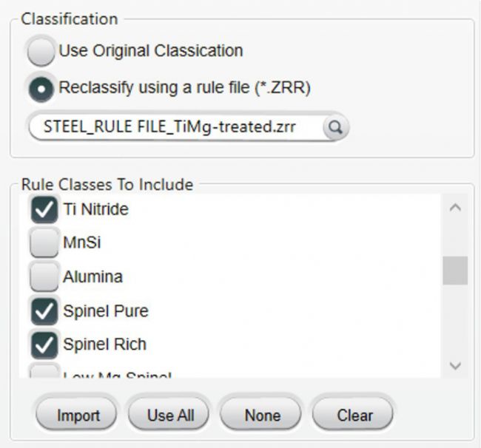Check the Alumina rule class
The image size is (481, 448).
pos(44,276)
